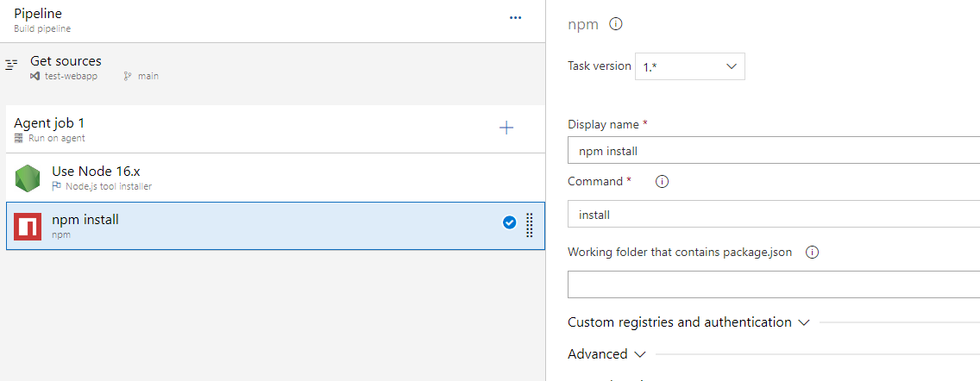Viewport: 980px width, 381px height.
Task: Click the red npm logo icon
Action: pos(28,226)
